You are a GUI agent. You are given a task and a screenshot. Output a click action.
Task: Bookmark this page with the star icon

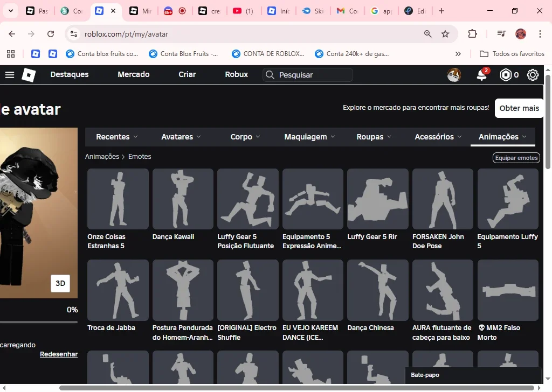(445, 34)
